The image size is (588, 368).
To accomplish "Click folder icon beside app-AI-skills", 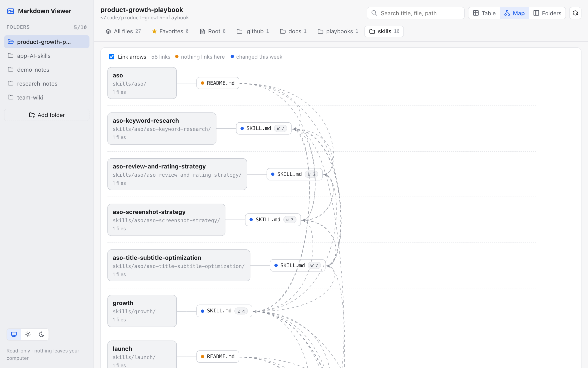I will pyautogui.click(x=11, y=56).
